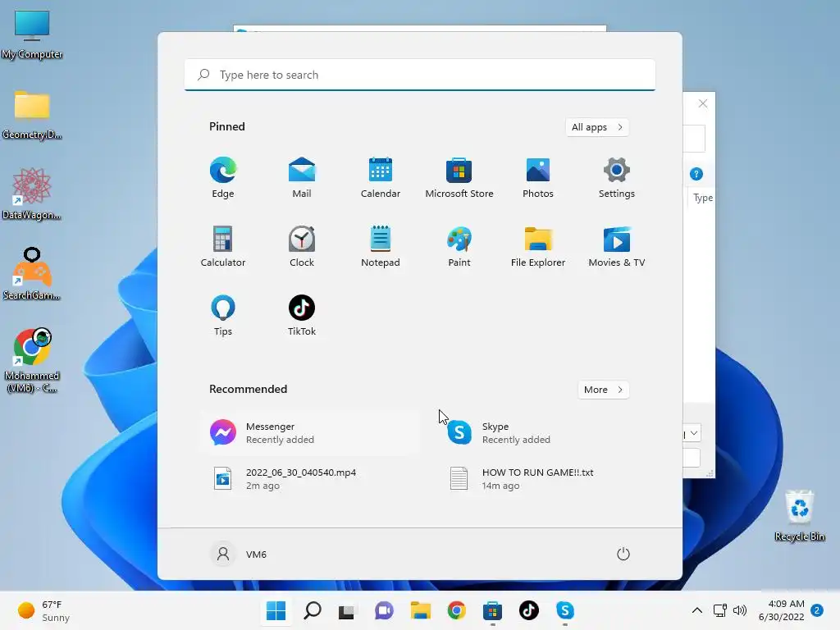Open the power options button
Viewport: 840px width, 630px height.
pyautogui.click(x=623, y=554)
